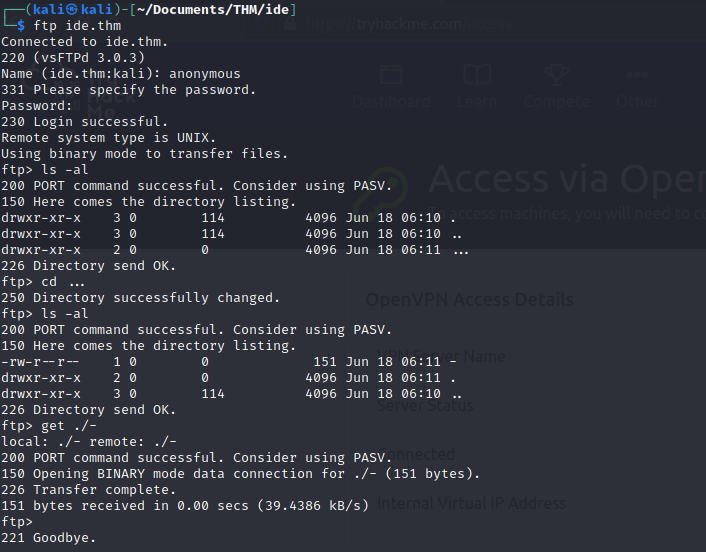Click the padlock icon in the address bar
Image resolution: width=706 pixels, height=552 pixels.
click(290, 23)
